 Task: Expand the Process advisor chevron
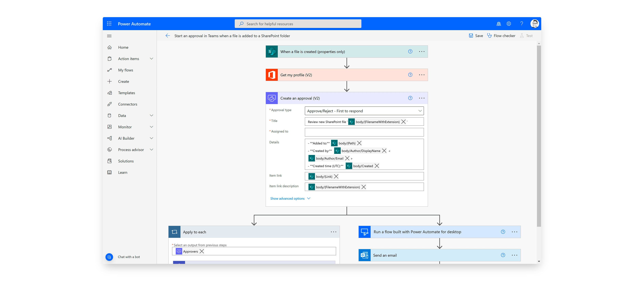pos(151,150)
